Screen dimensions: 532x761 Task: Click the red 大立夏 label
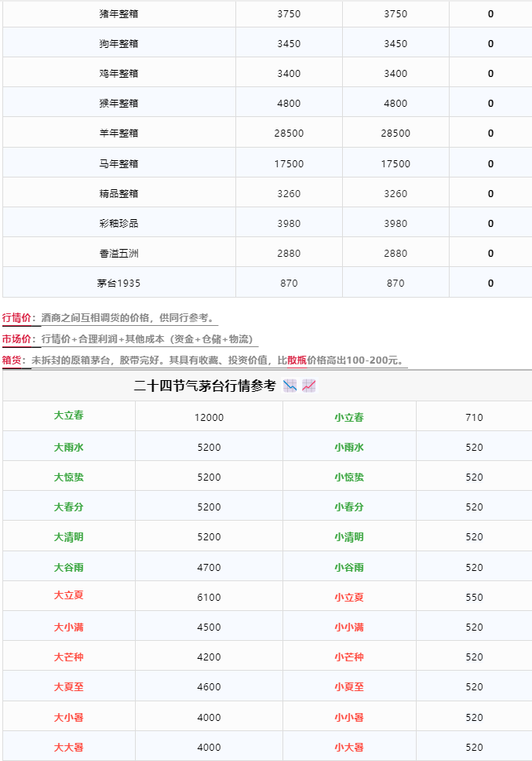(69, 595)
